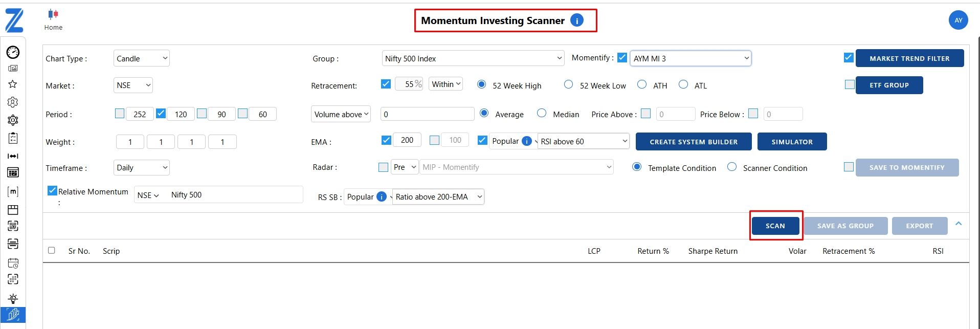Viewport: 980px width, 329px height.
Task: Click the Volume above value field
Action: [428, 114]
